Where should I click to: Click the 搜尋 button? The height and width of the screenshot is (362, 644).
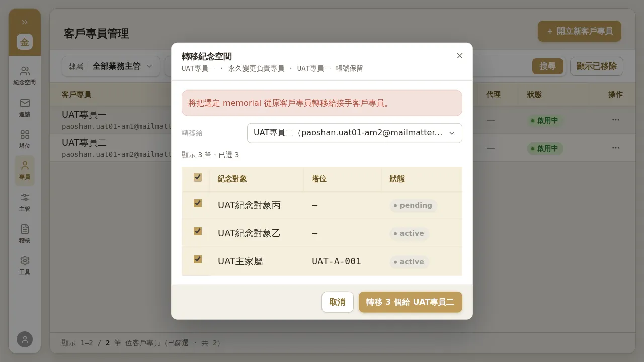click(548, 66)
